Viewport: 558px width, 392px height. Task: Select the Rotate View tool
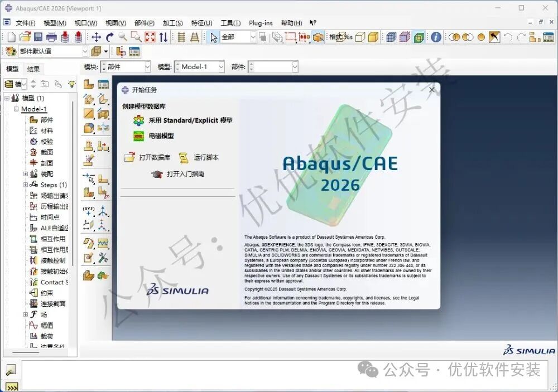click(x=109, y=37)
